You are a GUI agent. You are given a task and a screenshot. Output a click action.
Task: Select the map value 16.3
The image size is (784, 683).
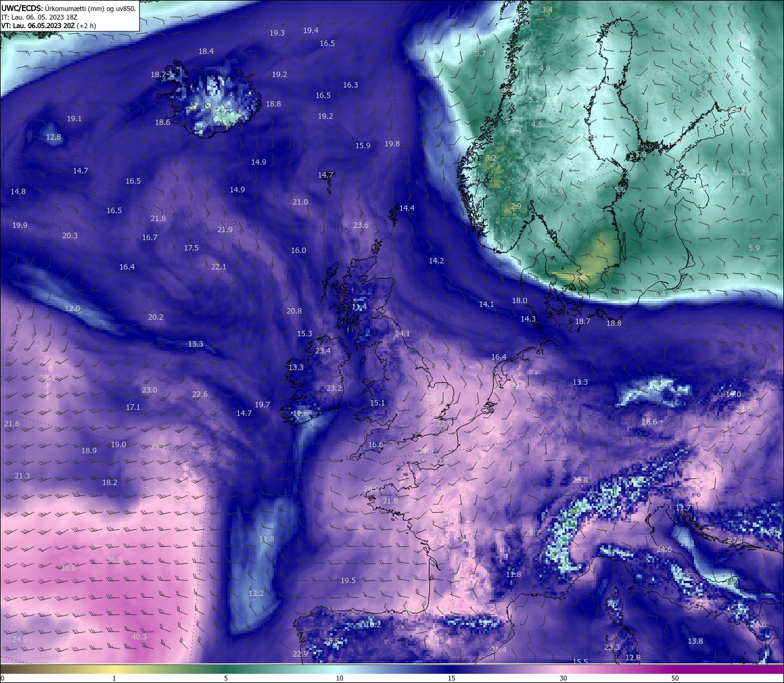(351, 85)
